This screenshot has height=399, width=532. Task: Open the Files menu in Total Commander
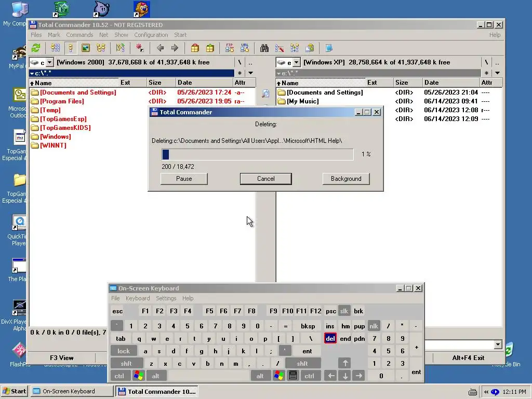(36, 35)
